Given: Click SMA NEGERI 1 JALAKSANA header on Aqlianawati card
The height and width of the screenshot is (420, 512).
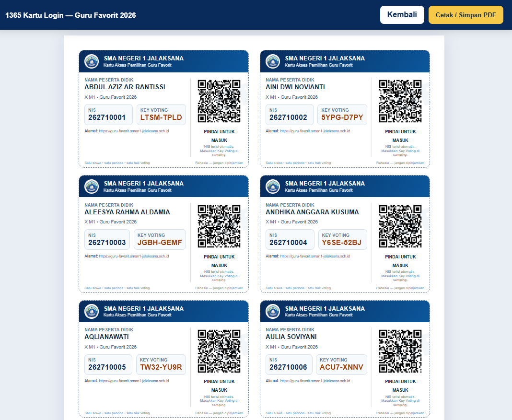Looking at the screenshot, I should click(144, 309).
